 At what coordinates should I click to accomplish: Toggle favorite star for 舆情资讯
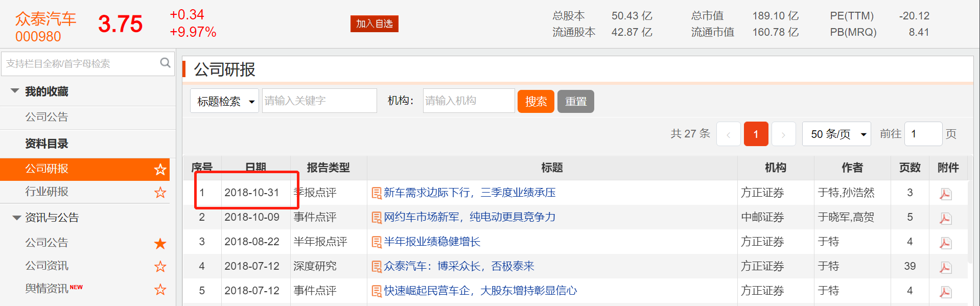click(x=160, y=290)
